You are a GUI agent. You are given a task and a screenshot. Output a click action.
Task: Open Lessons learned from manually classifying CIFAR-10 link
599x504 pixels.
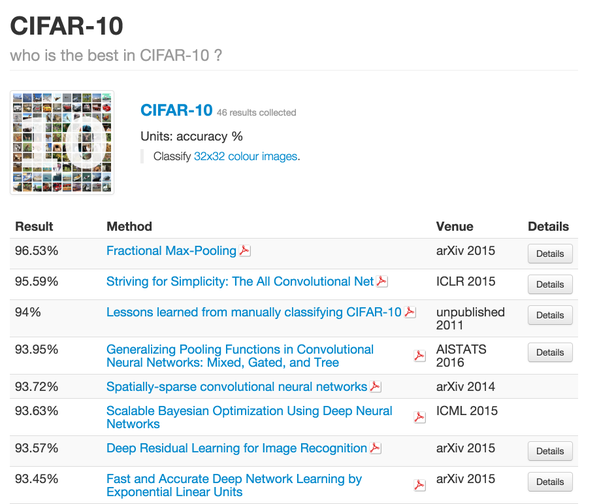pos(254,312)
